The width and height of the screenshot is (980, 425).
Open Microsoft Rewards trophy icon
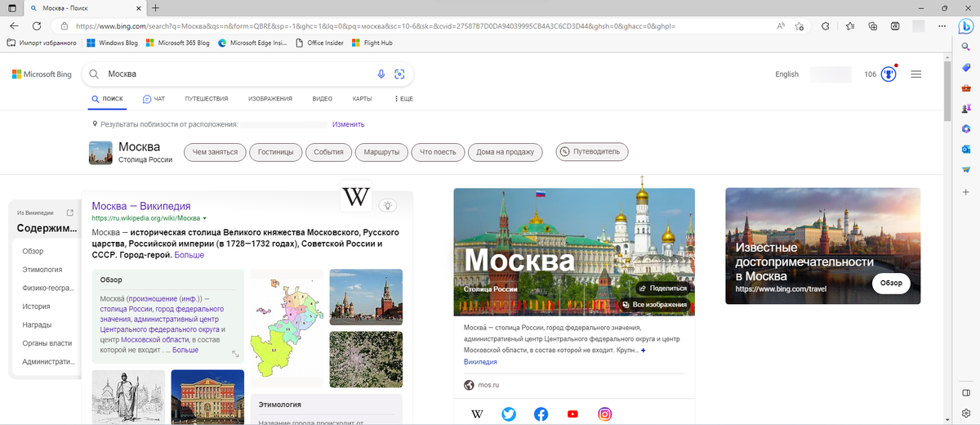pyautogui.click(x=889, y=74)
